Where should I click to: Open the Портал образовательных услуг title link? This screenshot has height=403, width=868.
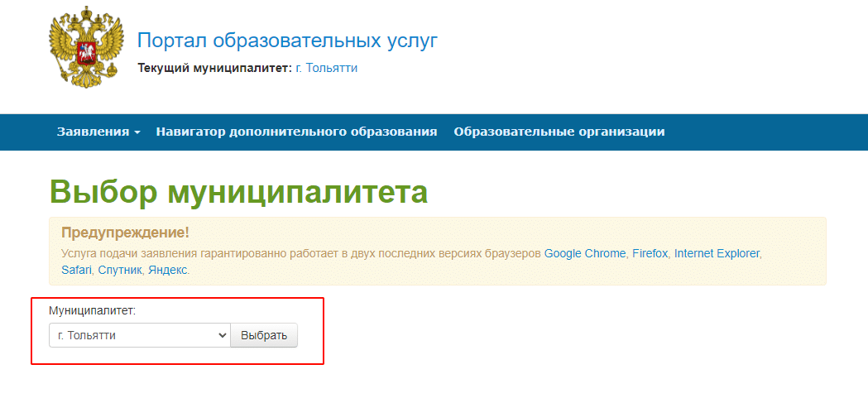tap(286, 41)
